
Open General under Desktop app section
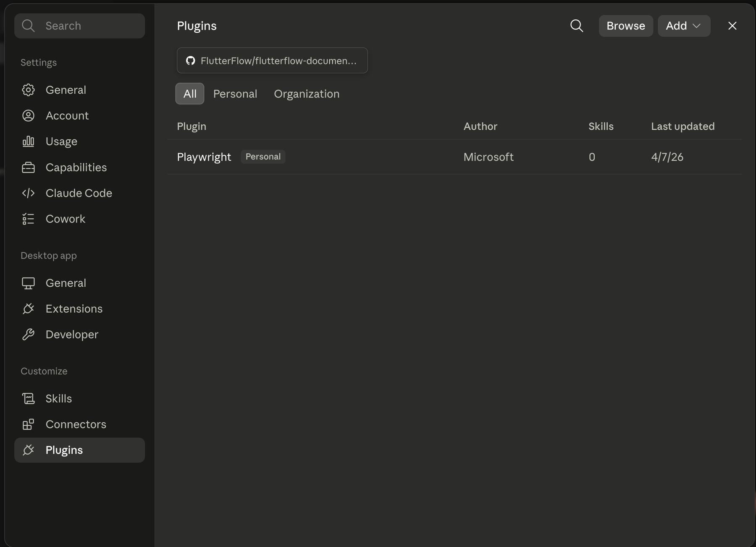79,283
